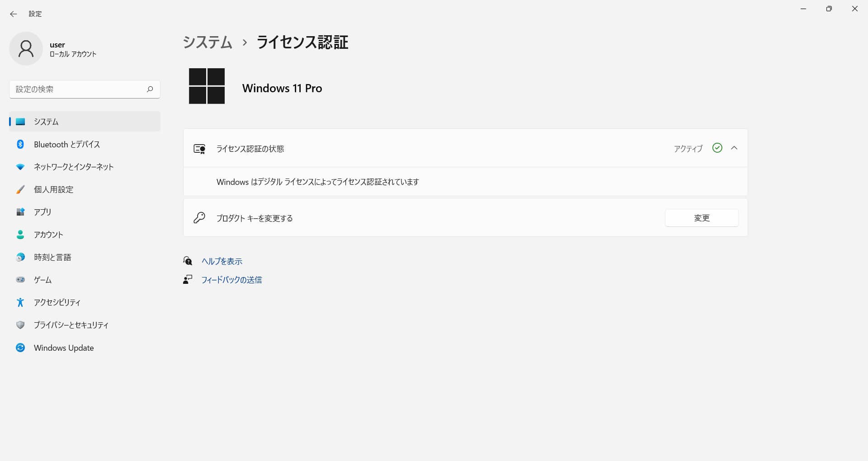Select アプリ in the sidebar
The width and height of the screenshot is (868, 461).
click(x=85, y=212)
